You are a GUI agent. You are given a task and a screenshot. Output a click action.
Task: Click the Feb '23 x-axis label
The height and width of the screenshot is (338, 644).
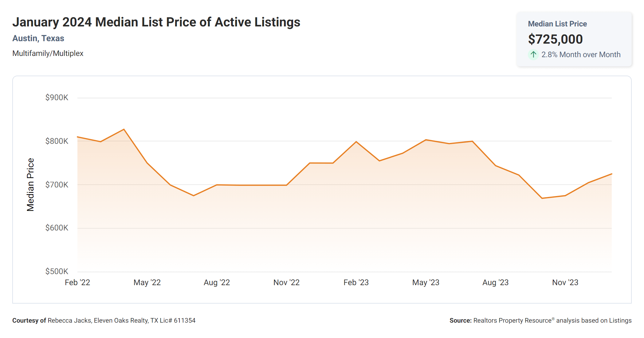tap(356, 282)
